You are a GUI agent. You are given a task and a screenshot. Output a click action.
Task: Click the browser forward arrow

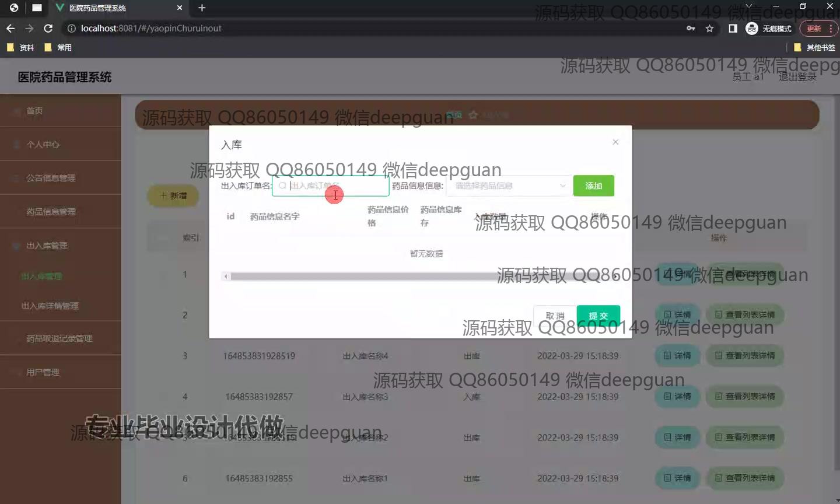(29, 28)
